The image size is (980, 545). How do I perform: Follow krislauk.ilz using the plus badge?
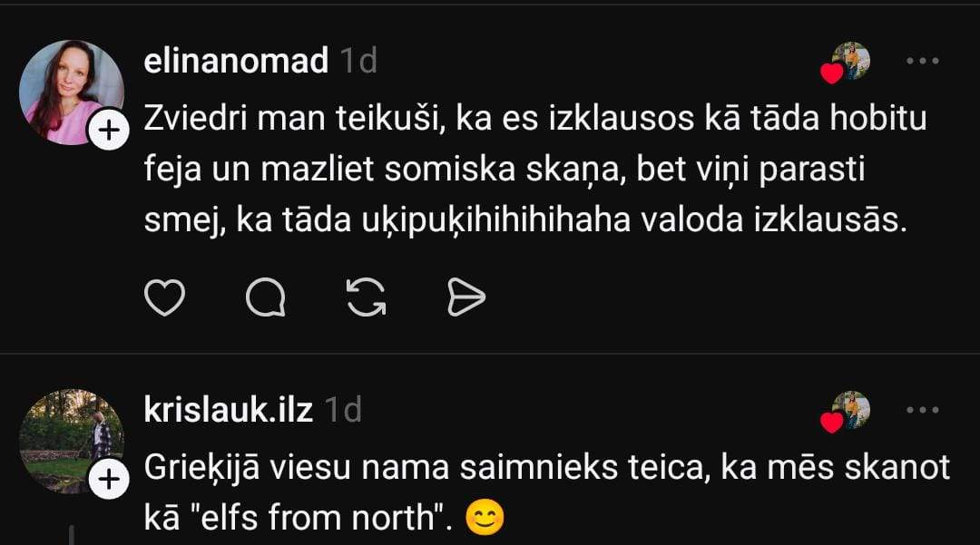pyautogui.click(x=108, y=481)
